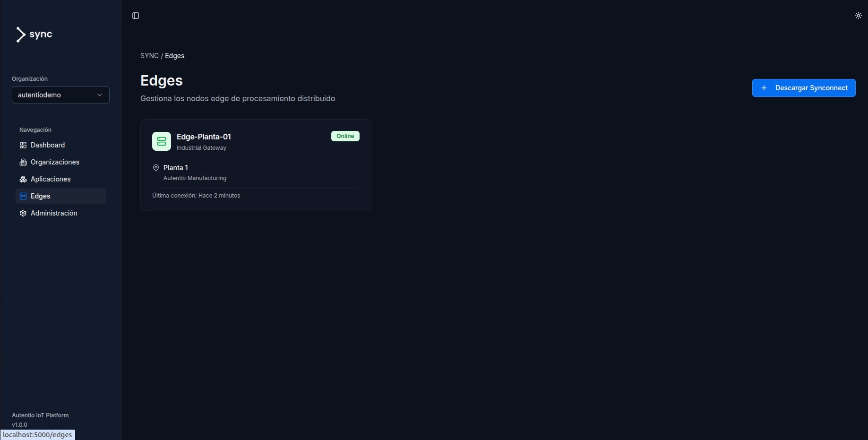Open Administración from the sidebar menu

coord(54,213)
